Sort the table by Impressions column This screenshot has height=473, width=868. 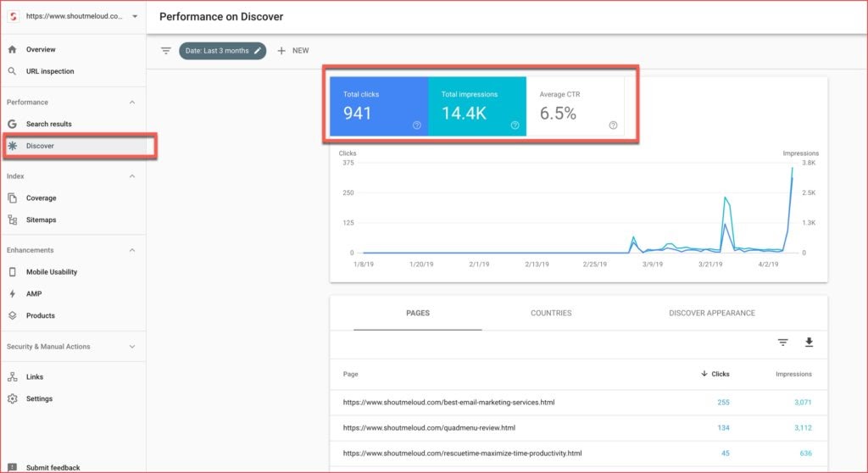(x=793, y=374)
